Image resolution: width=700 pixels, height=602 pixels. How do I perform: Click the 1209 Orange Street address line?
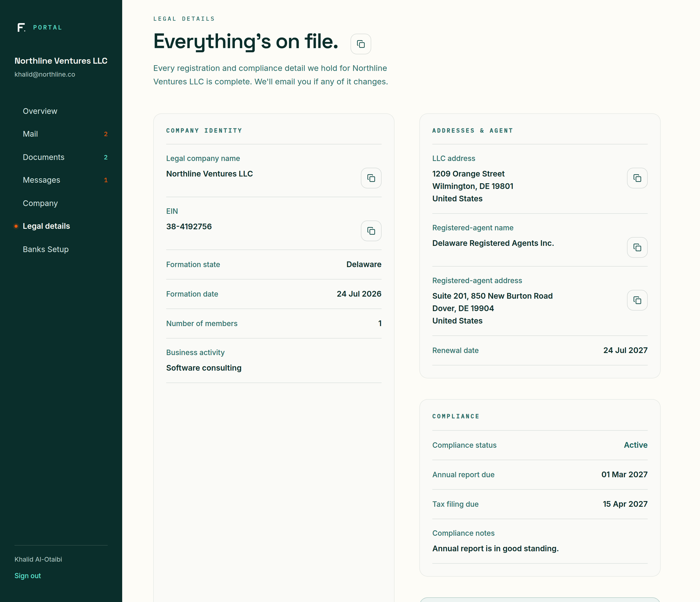pos(468,174)
